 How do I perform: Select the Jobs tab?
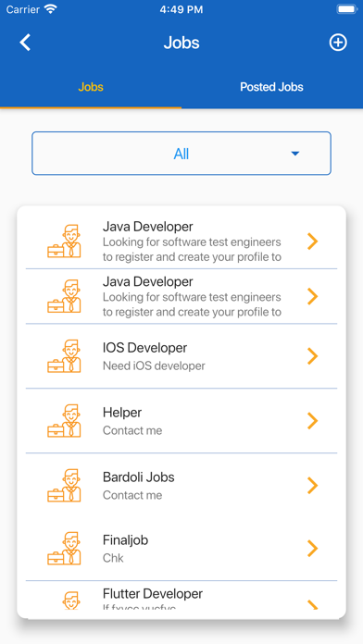[x=91, y=87]
